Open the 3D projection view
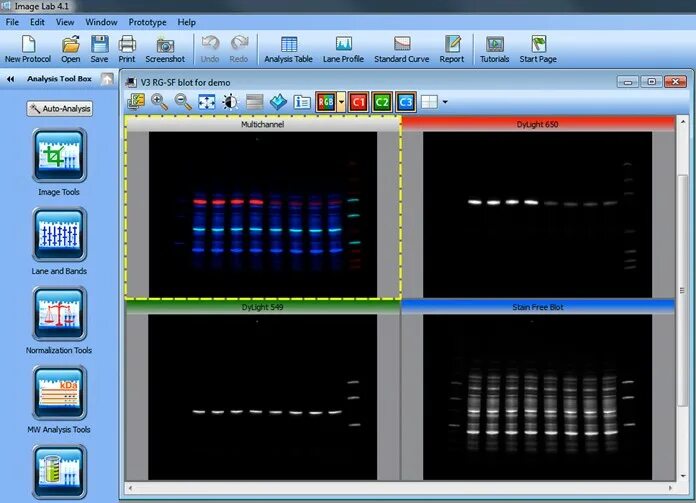This screenshot has height=503, width=696. coord(278,102)
